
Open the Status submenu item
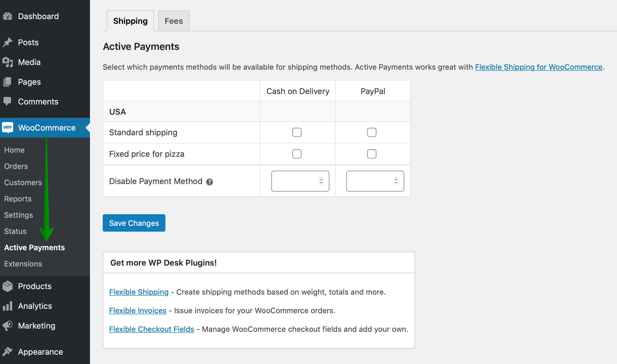[15, 231]
